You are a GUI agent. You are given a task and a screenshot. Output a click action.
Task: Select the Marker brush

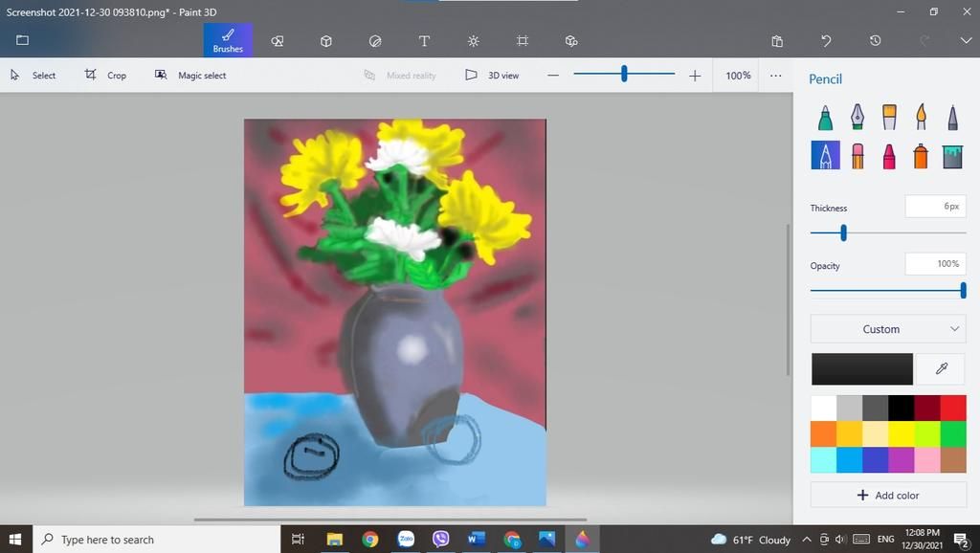825,117
